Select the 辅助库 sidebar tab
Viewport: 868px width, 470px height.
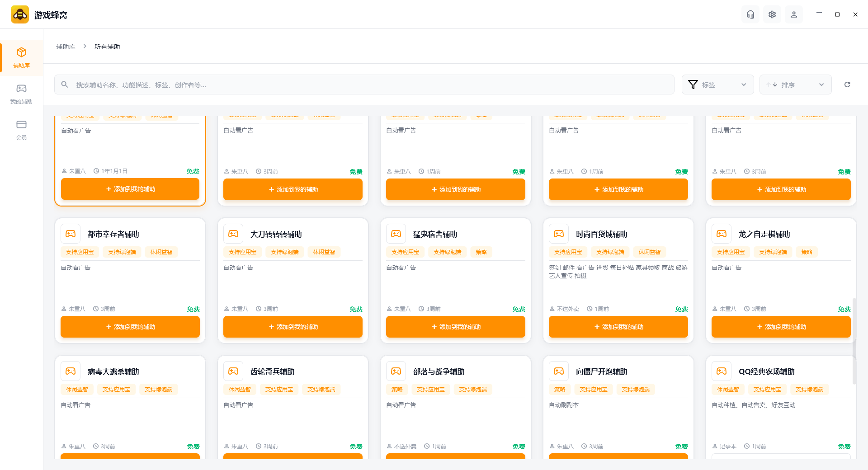click(21, 57)
